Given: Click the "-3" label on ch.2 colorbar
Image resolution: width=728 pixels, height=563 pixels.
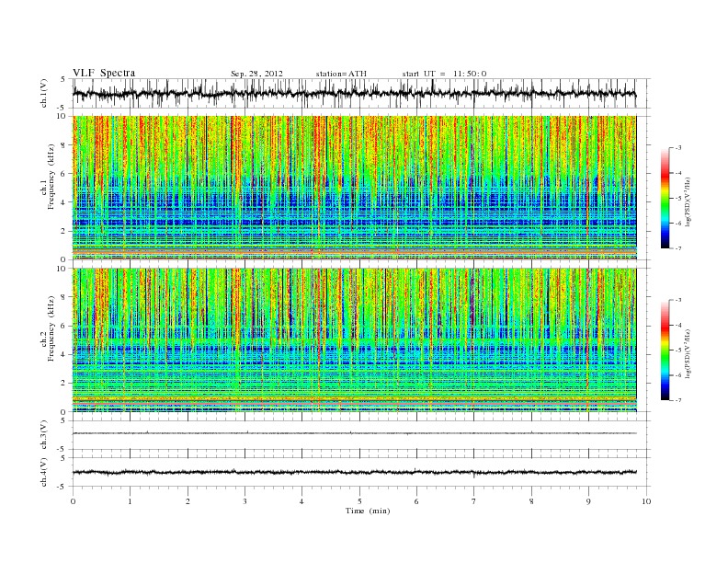Looking at the screenshot, I should 677,300.
